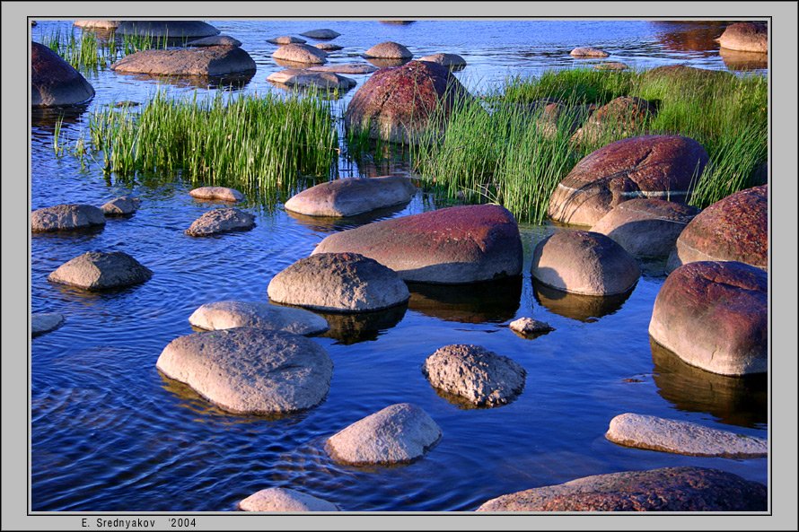Click the "'2004" year in the caption
This screenshot has width=799, height=532.
(x=182, y=523)
